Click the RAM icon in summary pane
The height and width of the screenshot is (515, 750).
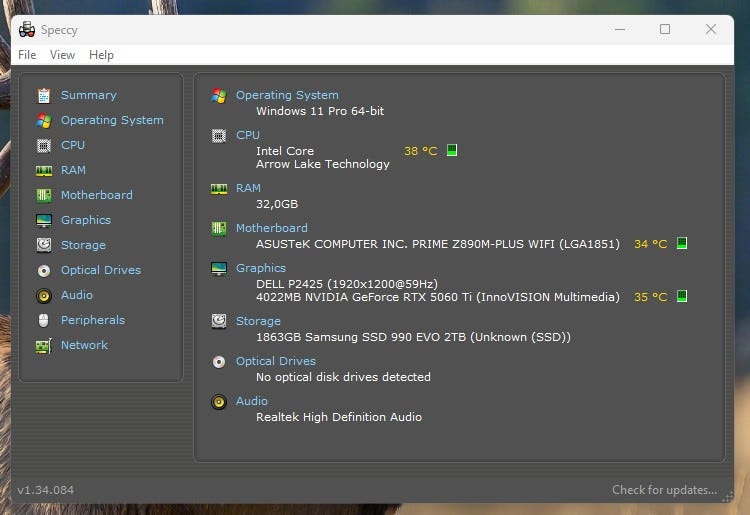click(219, 189)
